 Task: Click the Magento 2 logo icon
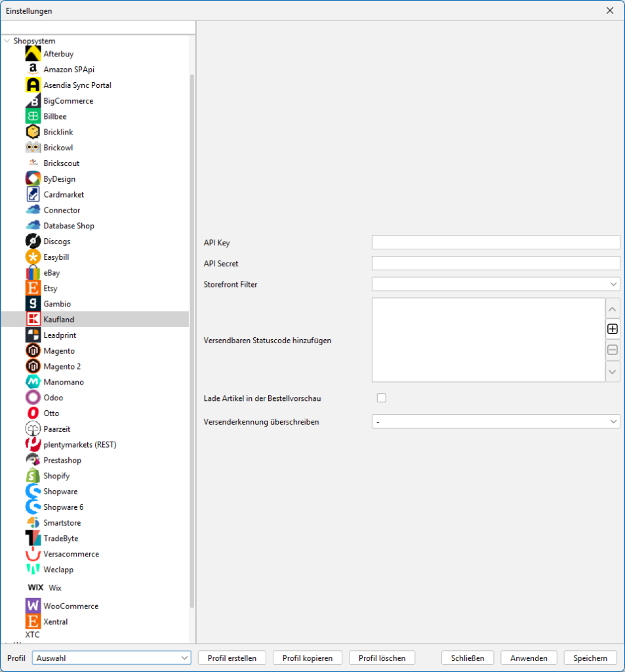33,366
